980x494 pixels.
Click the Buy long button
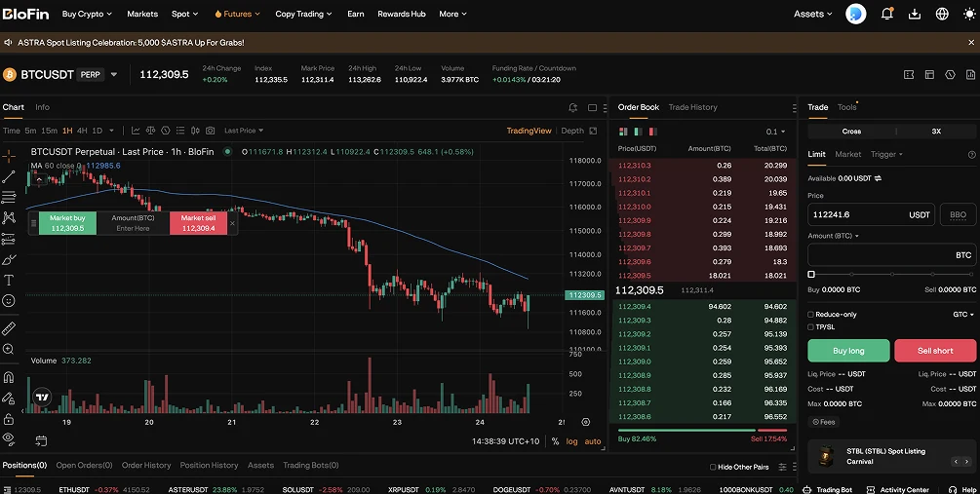coord(848,351)
